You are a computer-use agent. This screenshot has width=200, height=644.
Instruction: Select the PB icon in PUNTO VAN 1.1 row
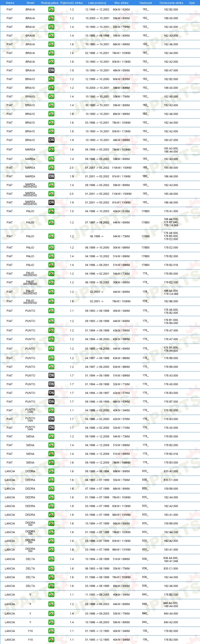(x=51, y=410)
